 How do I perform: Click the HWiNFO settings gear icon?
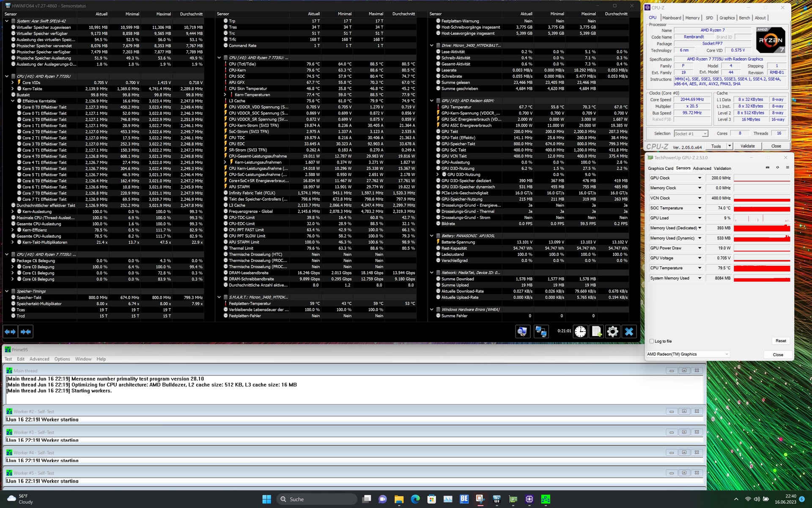point(612,331)
